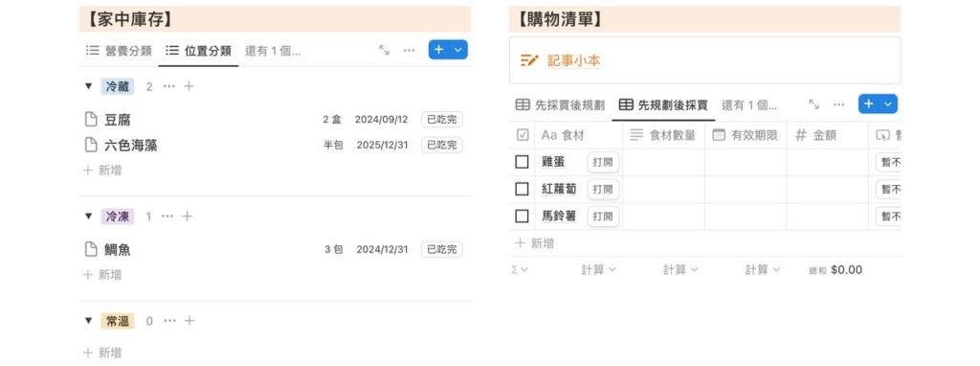
Task: Expand the 購物清單 database to full page
Action: pos(813,104)
